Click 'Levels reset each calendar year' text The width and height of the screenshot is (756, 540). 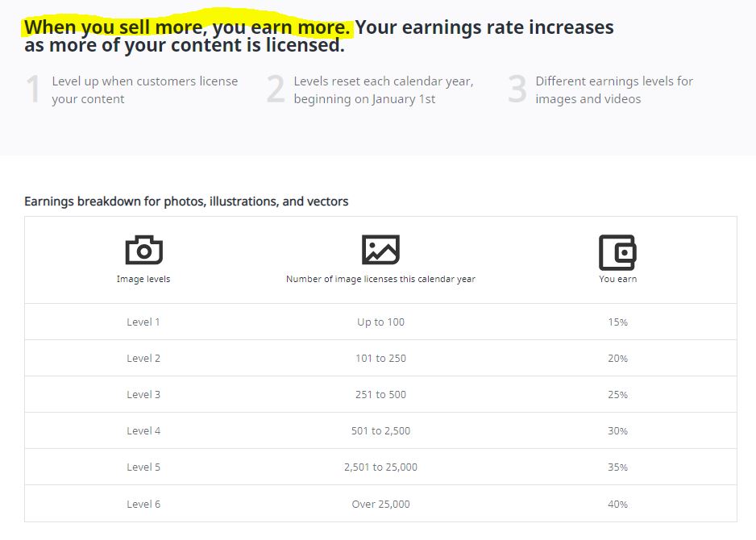click(x=383, y=81)
